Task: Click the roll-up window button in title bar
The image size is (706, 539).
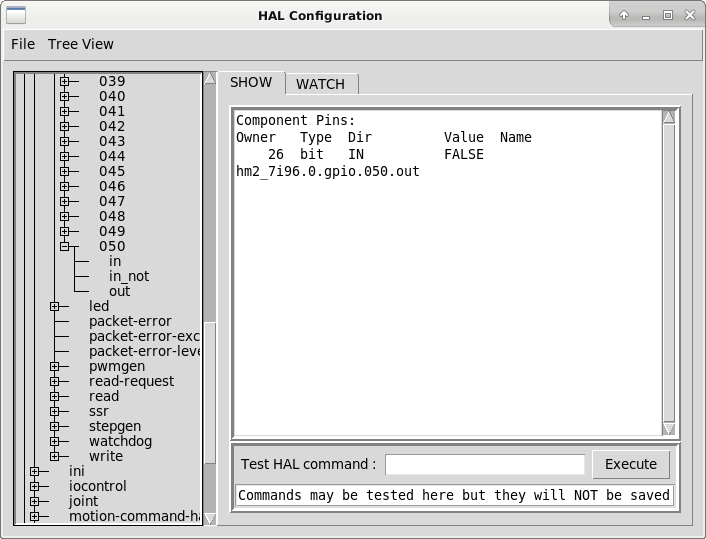Action: (x=624, y=15)
